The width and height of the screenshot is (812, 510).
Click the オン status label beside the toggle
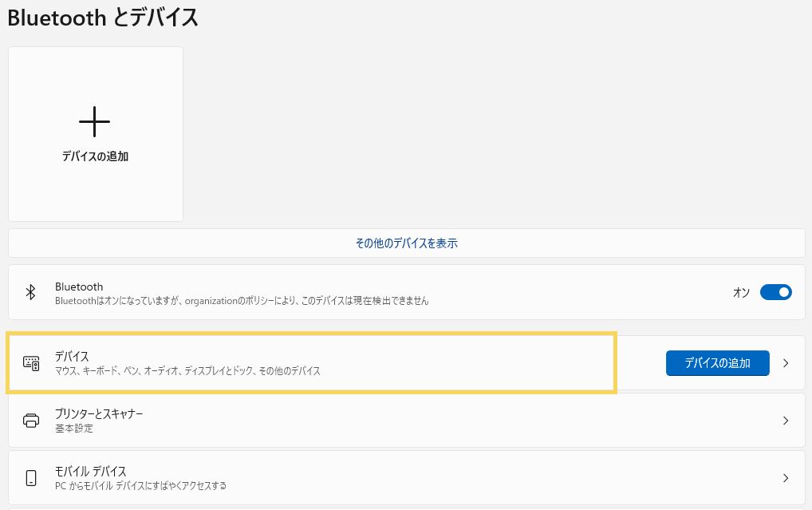(741, 293)
